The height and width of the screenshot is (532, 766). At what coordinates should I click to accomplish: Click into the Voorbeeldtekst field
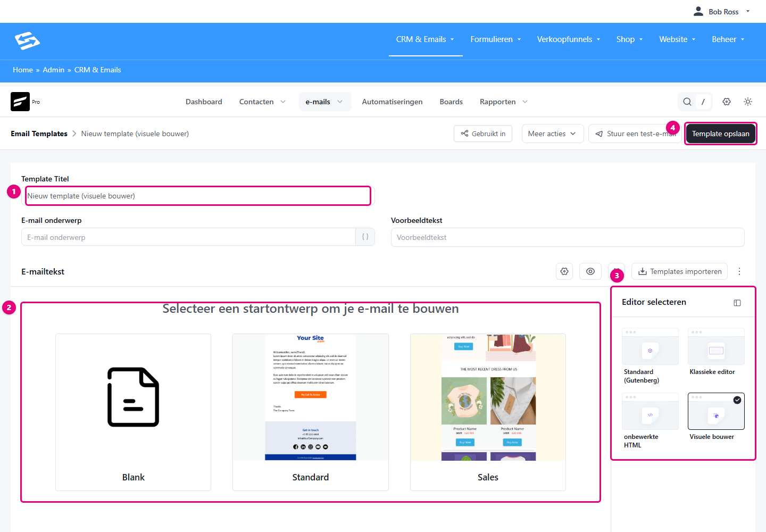[568, 237]
